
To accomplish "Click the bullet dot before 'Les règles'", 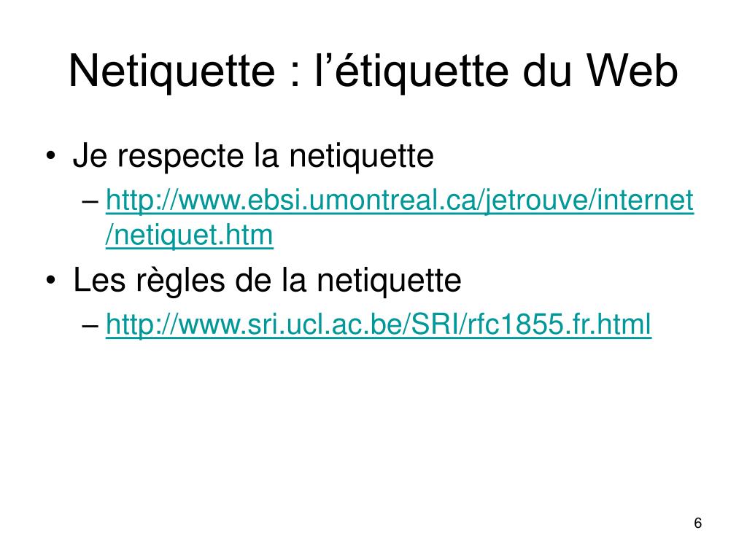I will tap(51, 281).
